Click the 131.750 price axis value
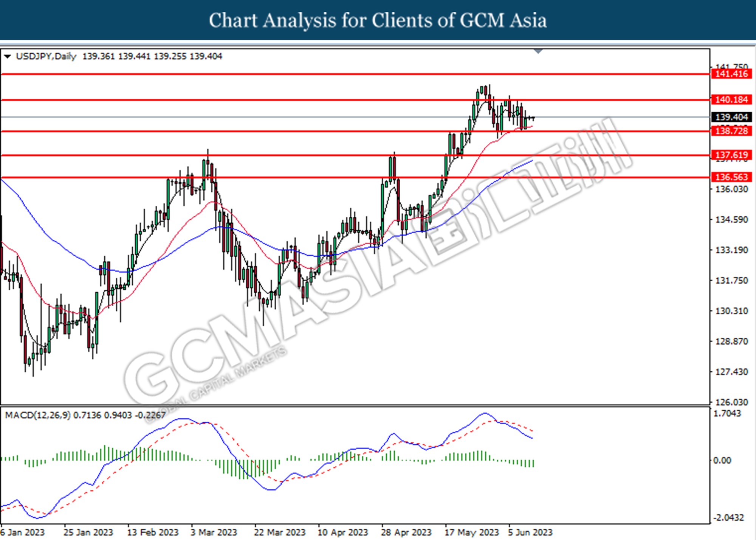The width and height of the screenshot is (756, 540). (731, 281)
